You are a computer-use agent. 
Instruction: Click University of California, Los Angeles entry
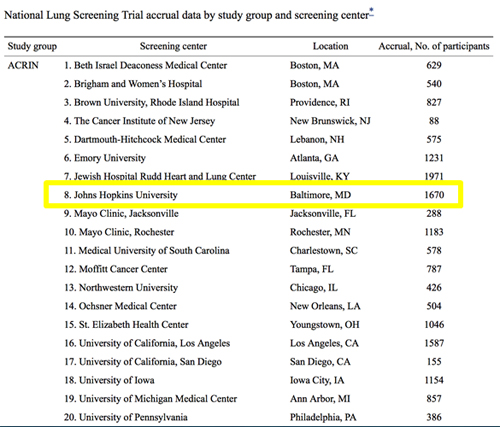[147, 343]
